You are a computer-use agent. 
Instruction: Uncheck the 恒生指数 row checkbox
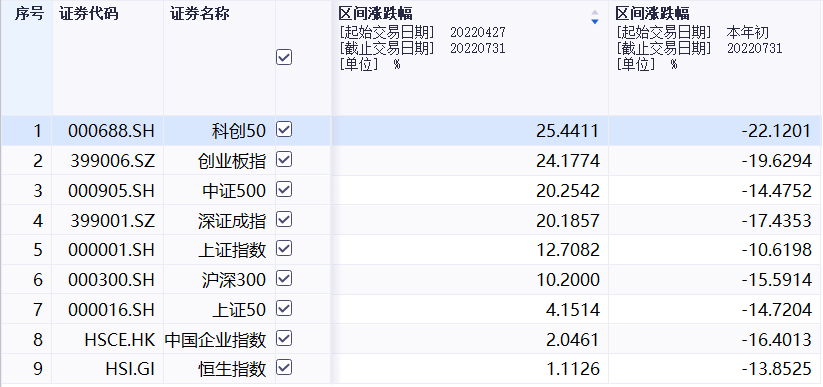click(x=284, y=368)
